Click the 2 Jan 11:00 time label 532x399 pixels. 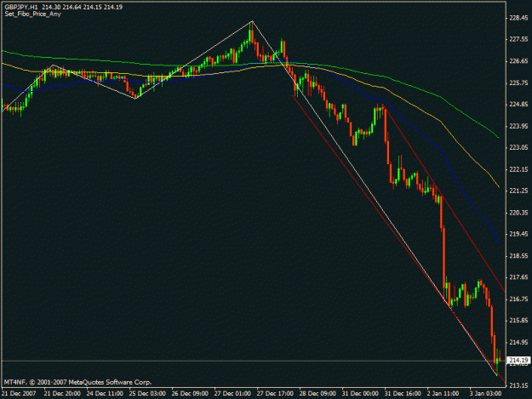[x=443, y=394]
